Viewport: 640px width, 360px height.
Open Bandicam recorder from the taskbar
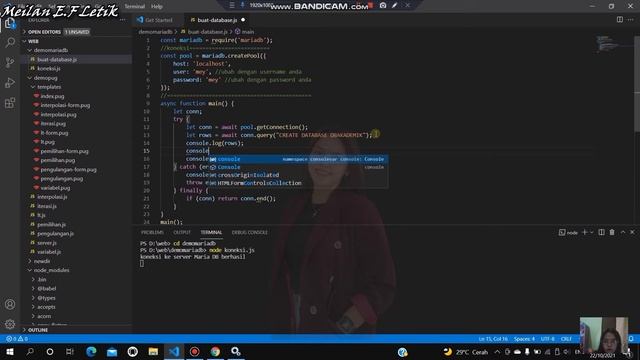(195, 351)
